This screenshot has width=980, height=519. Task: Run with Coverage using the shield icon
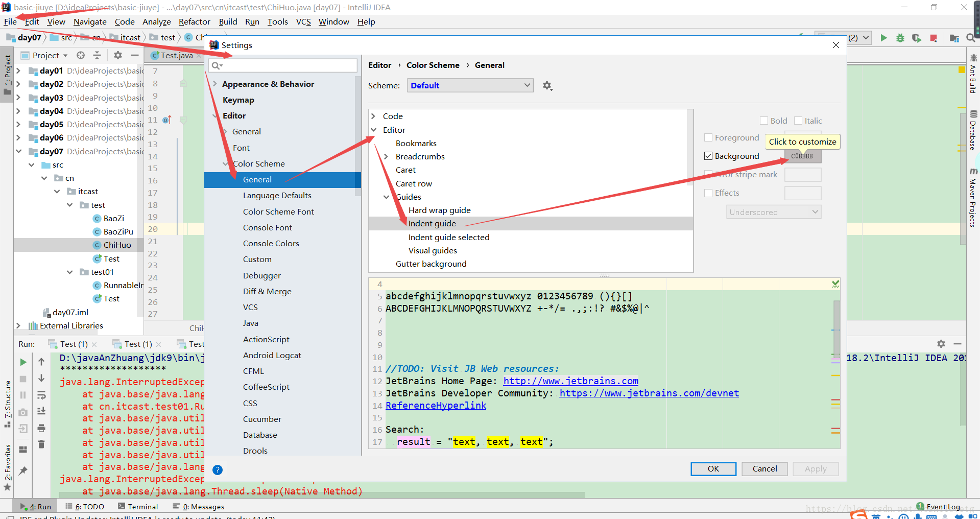pos(917,38)
